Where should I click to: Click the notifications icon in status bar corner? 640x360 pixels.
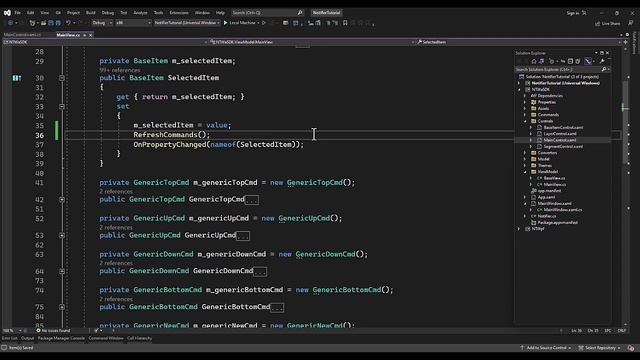pos(631,348)
